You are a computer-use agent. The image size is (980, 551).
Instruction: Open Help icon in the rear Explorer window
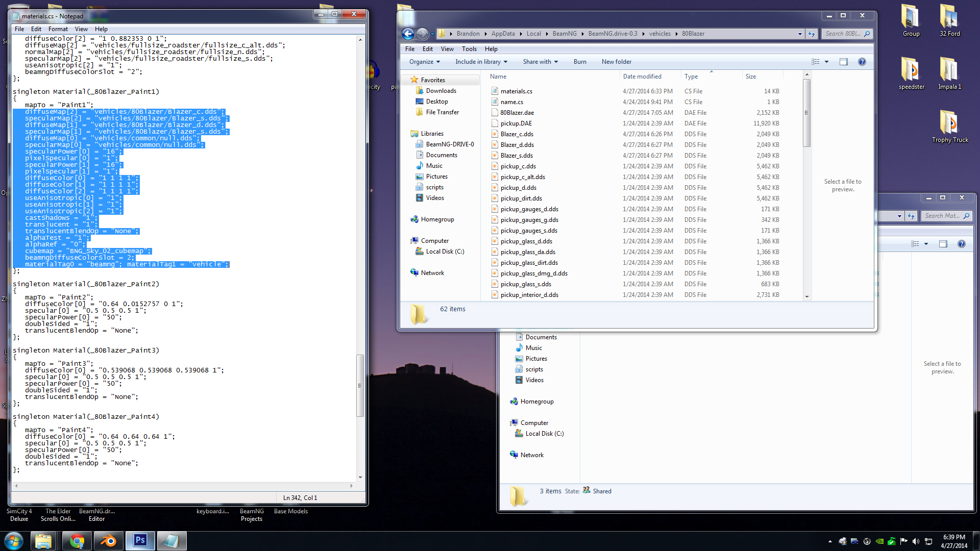(962, 244)
